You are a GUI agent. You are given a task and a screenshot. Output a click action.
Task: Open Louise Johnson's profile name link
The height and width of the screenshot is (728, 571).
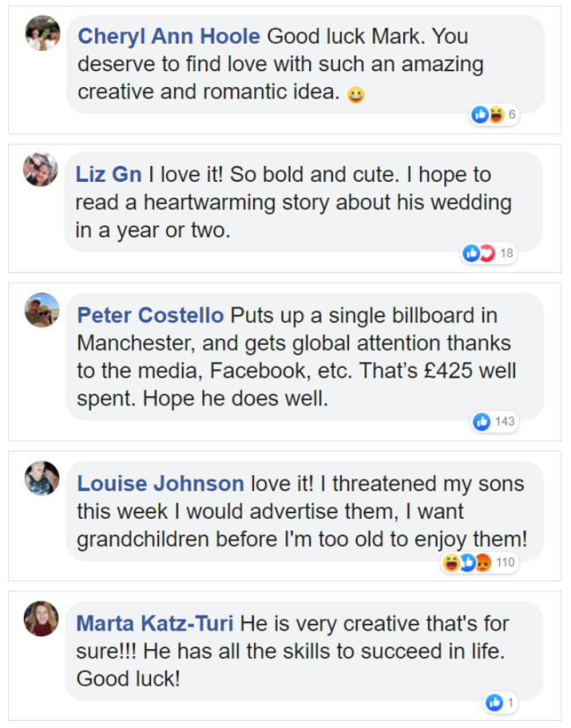[160, 484]
